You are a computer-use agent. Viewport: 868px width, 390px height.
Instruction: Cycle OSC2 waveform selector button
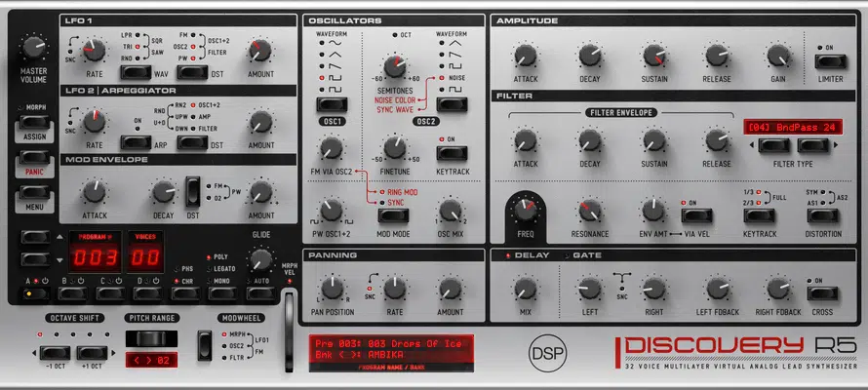tap(452, 104)
